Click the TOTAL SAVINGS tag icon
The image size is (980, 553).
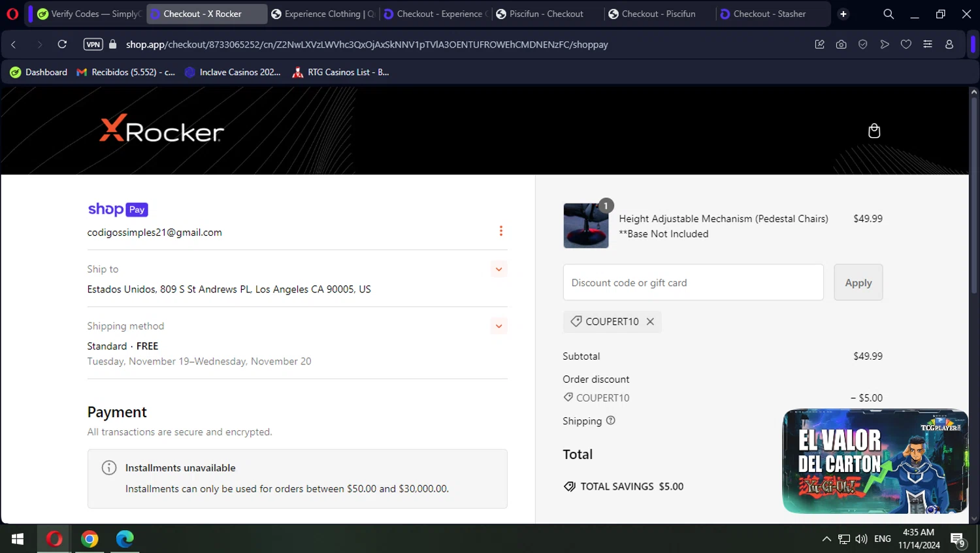coord(570,486)
